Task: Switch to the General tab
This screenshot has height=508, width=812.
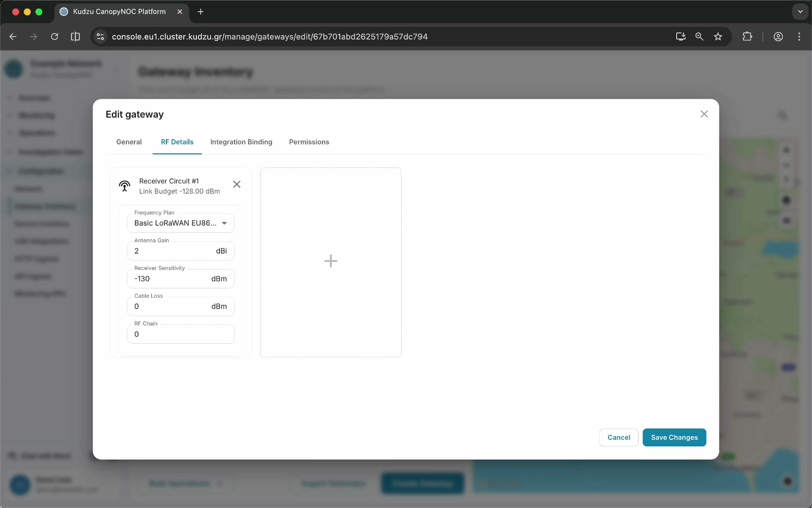Action: tap(129, 142)
